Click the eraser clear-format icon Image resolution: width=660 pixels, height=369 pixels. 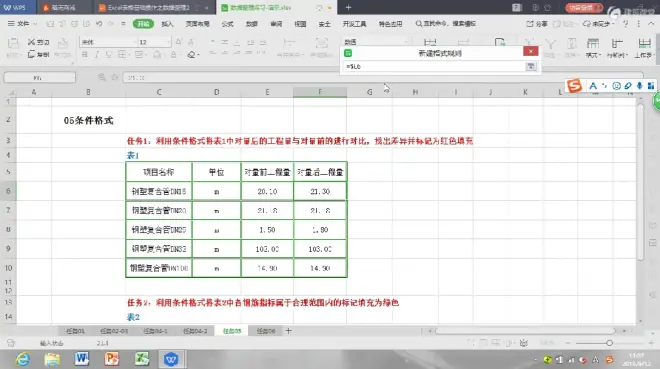[192, 55]
